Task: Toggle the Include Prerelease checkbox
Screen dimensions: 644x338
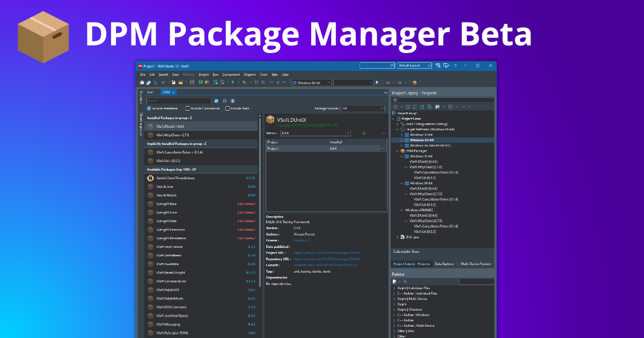Action: pyautogui.click(x=149, y=108)
